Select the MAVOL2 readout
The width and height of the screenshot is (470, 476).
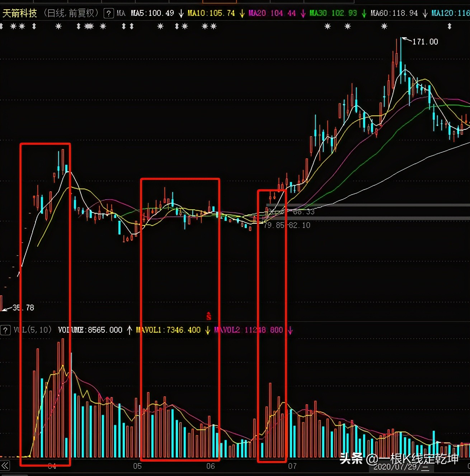point(249,330)
